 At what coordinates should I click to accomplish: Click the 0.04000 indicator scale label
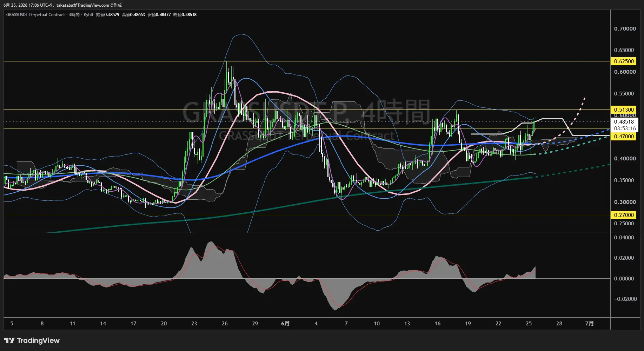click(624, 238)
